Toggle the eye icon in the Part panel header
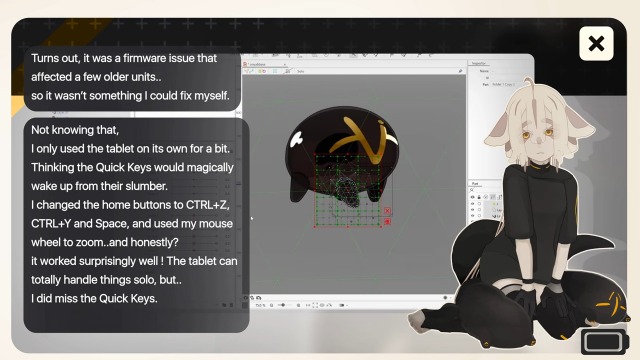 (x=473, y=197)
